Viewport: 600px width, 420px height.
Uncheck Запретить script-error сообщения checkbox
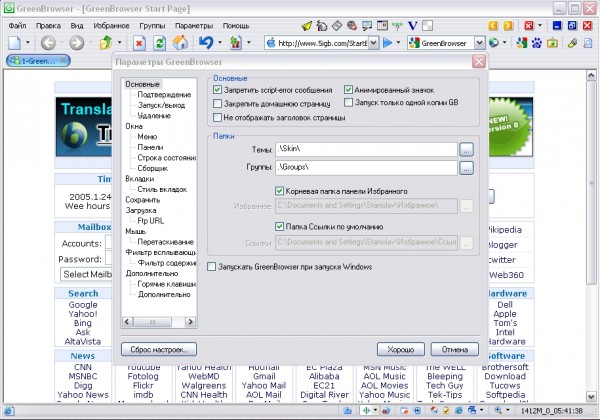pyautogui.click(x=217, y=90)
